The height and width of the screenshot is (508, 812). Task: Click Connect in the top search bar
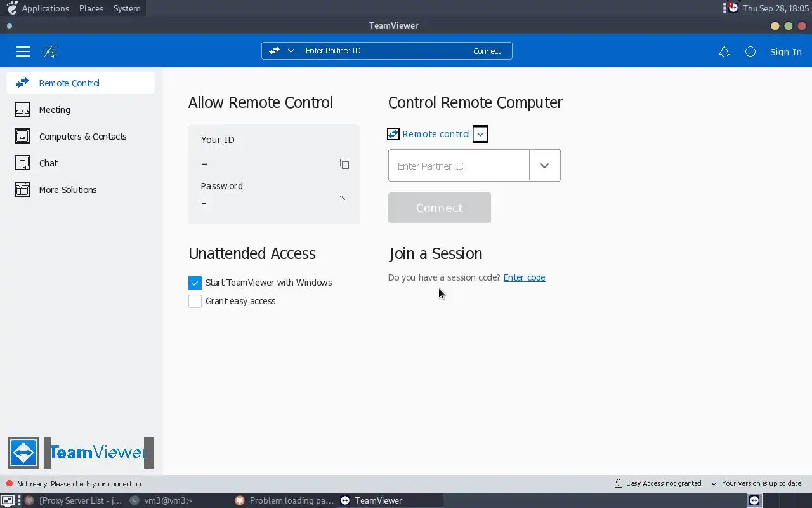pos(487,51)
